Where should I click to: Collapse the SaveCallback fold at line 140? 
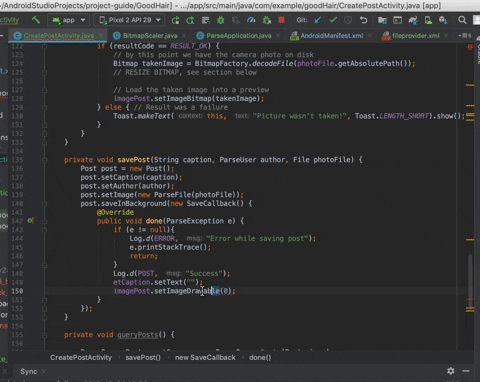(44, 204)
